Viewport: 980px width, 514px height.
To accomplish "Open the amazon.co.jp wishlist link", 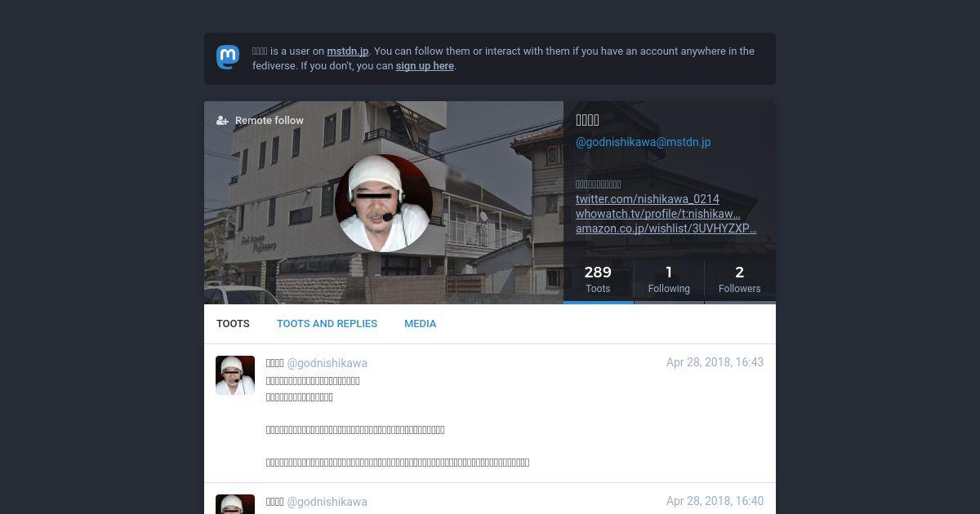I will [666, 228].
